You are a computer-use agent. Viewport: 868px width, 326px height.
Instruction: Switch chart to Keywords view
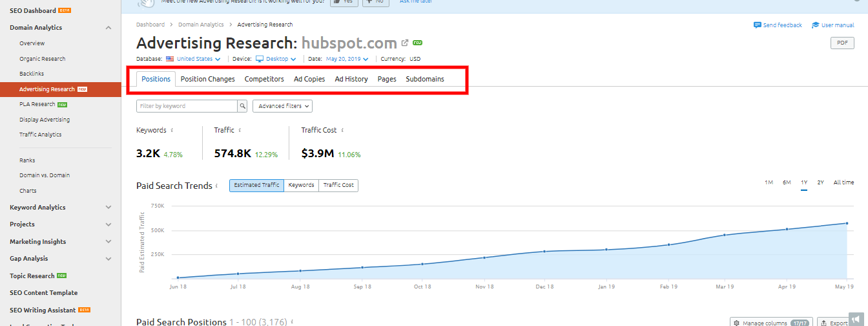[301, 186]
